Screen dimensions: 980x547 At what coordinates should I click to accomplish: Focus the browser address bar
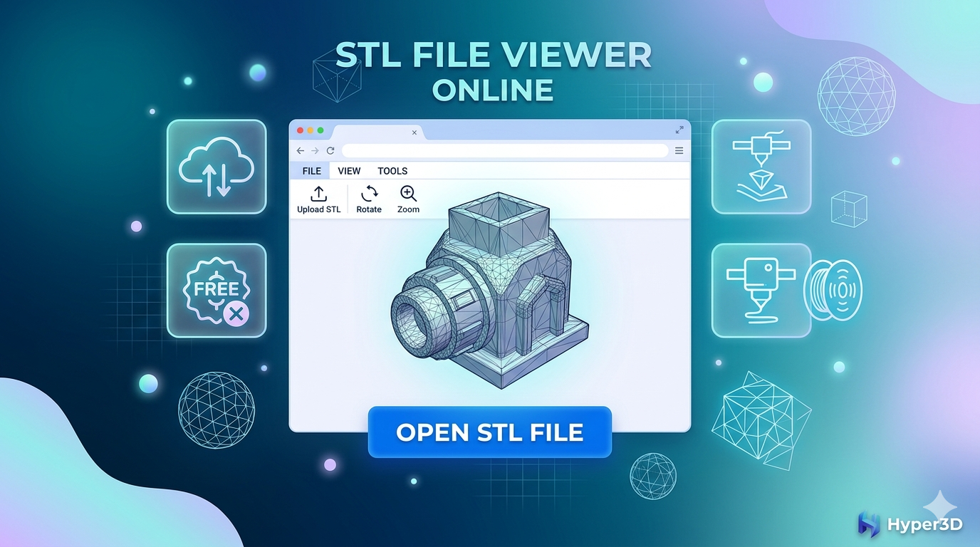point(505,150)
